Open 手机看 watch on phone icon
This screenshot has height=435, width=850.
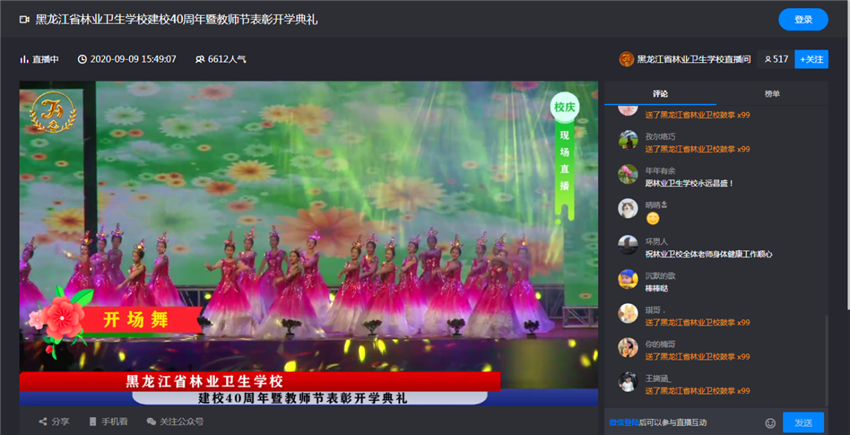pos(93,422)
